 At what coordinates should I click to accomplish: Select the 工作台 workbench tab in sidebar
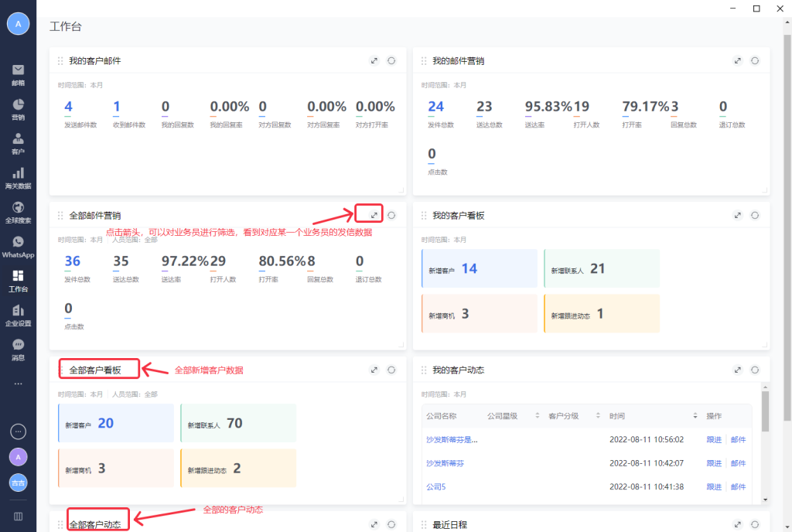tap(18, 281)
